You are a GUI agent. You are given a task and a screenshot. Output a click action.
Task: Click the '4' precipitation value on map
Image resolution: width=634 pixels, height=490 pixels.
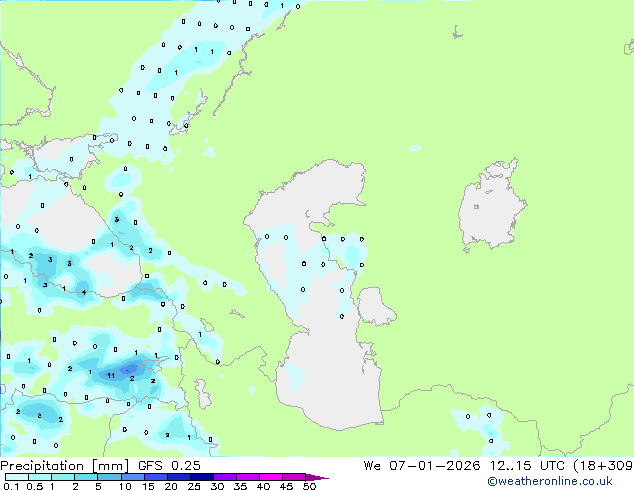coord(84,292)
